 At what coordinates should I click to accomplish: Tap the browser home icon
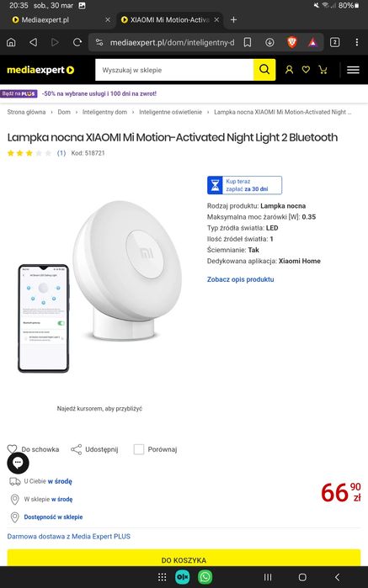click(11, 42)
